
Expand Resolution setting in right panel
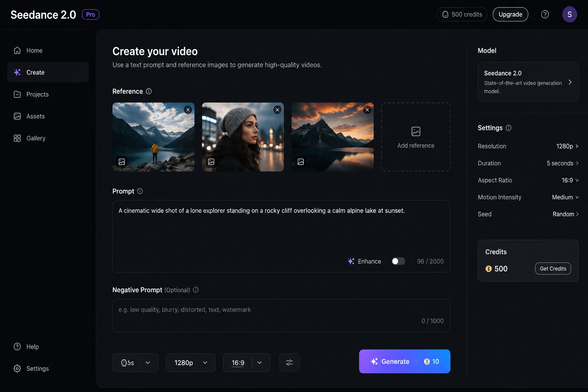[528, 146]
